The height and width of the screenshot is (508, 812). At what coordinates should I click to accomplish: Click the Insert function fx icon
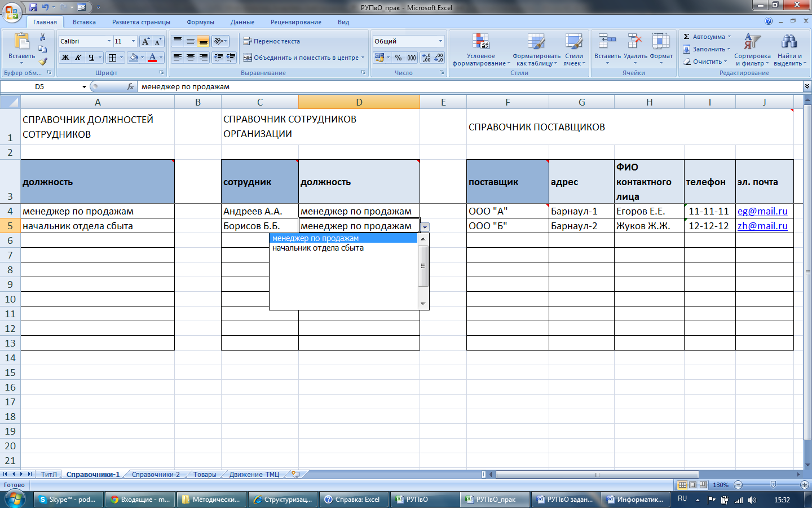coord(130,86)
